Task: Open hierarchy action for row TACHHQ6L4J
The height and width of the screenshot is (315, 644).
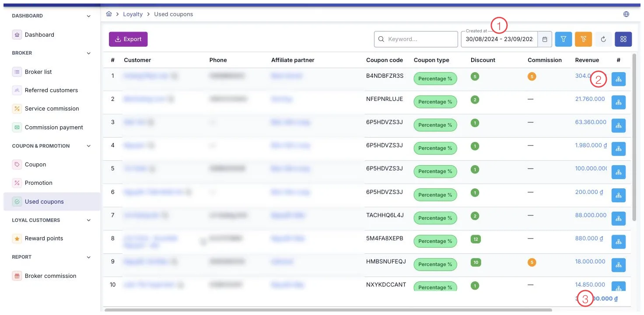Action: coord(619,218)
